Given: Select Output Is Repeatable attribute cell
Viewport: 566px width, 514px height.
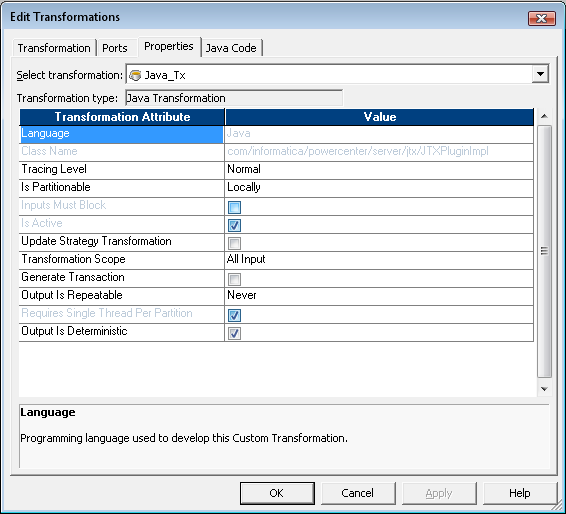Looking at the screenshot, I should pyautogui.click(x=121, y=295).
